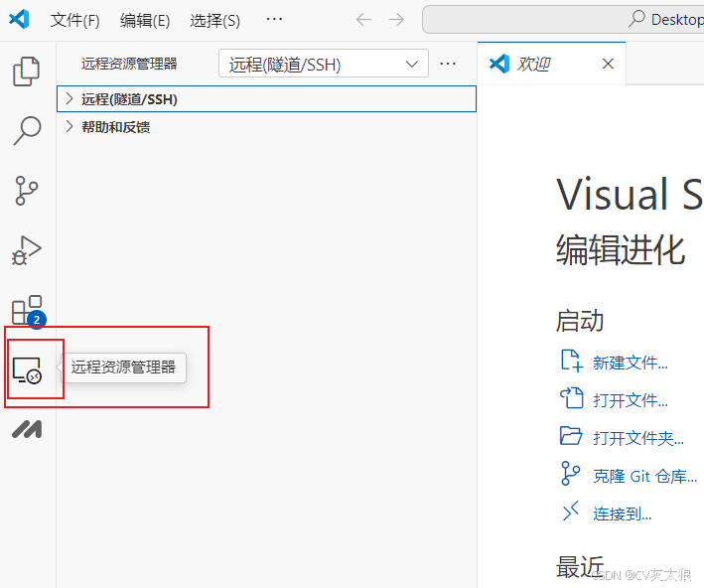
Task: Open more actions next to the remote dropdown
Action: 448,64
